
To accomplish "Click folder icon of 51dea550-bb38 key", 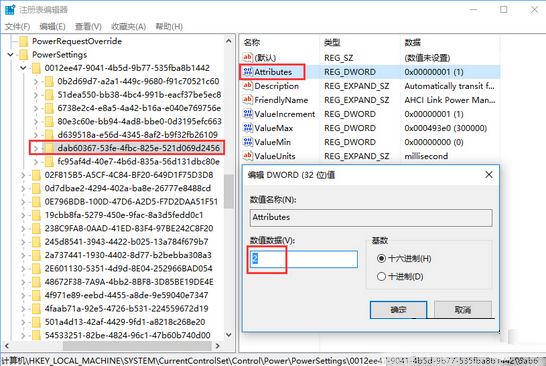I will (x=49, y=95).
